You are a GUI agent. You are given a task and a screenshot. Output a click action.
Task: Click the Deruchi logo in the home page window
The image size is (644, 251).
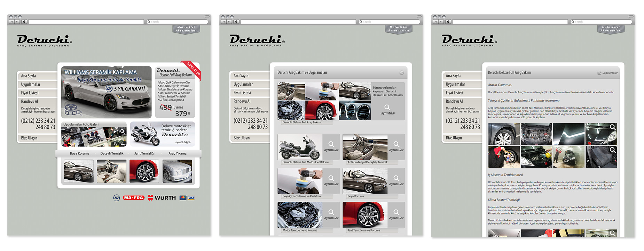[44, 41]
